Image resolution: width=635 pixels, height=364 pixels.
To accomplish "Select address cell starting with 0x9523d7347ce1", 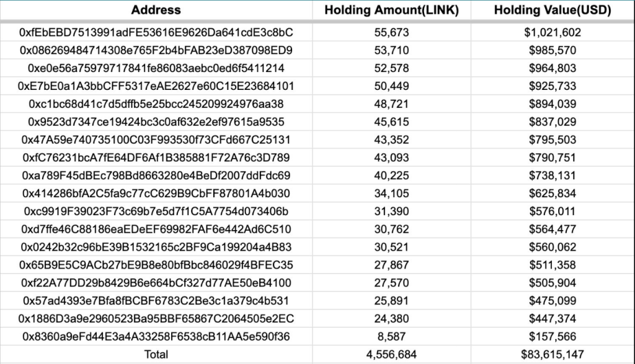I will 156,122.
